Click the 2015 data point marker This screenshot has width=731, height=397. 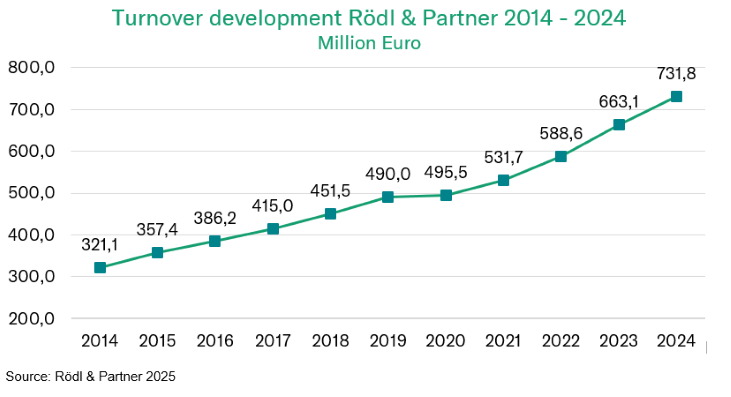click(x=158, y=253)
